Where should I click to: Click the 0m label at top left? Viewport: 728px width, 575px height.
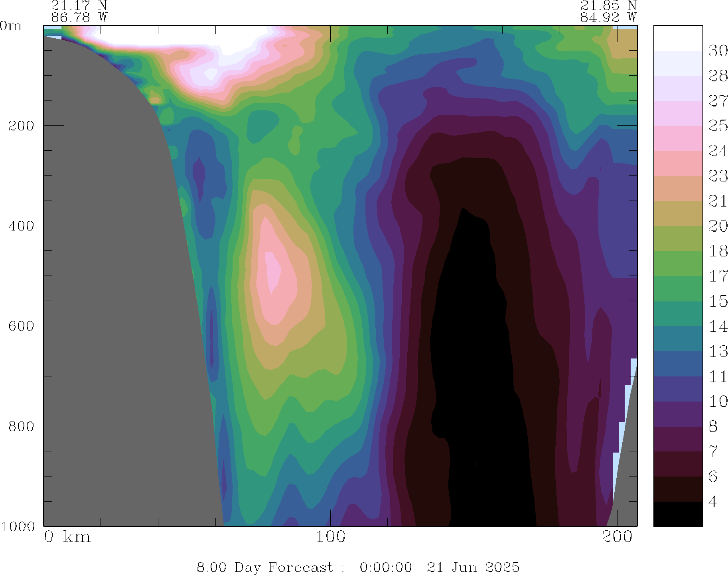point(11,26)
